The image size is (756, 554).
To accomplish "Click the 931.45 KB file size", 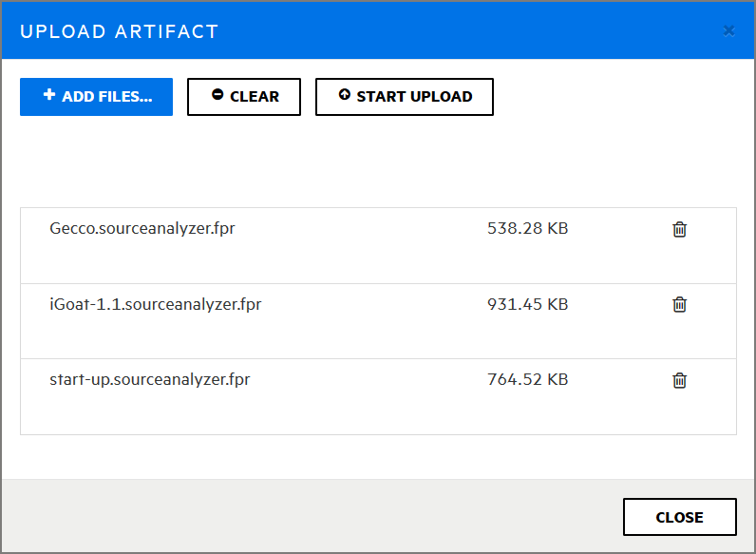I will click(x=527, y=304).
